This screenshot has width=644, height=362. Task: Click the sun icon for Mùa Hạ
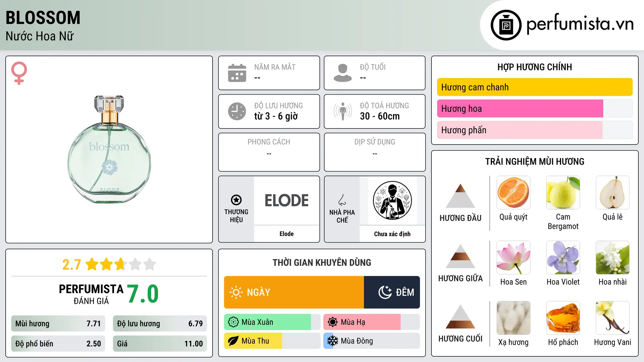coord(333,322)
